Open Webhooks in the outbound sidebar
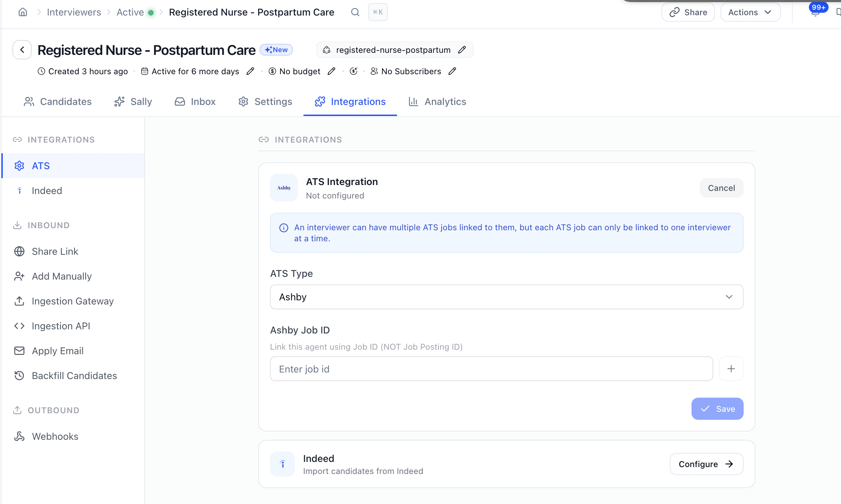Image resolution: width=841 pixels, height=504 pixels. pyautogui.click(x=73, y=436)
